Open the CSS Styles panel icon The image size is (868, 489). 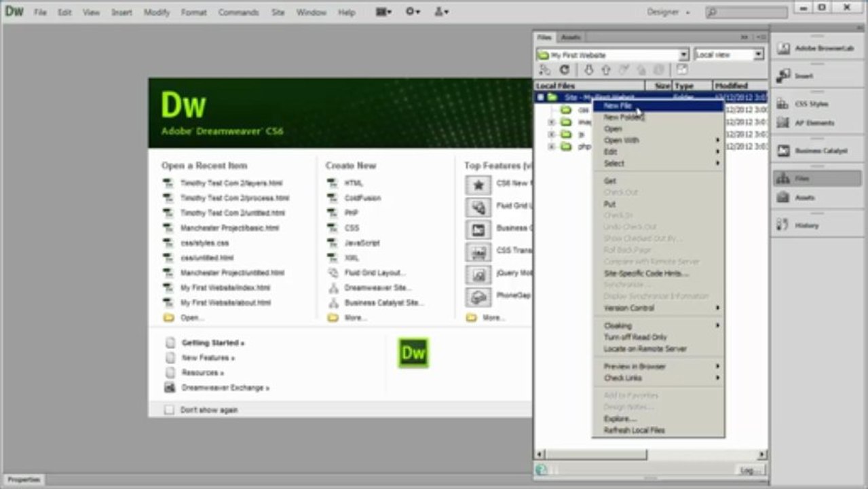coord(783,104)
